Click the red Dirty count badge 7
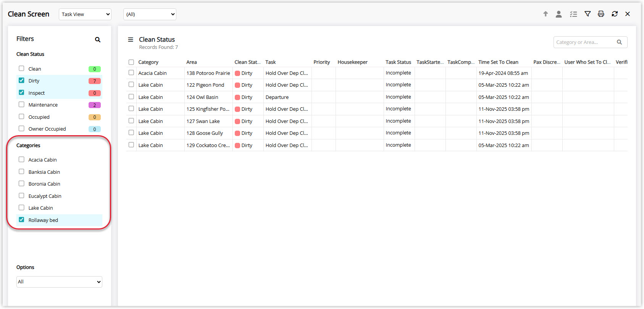The image size is (644, 309). 95,81
